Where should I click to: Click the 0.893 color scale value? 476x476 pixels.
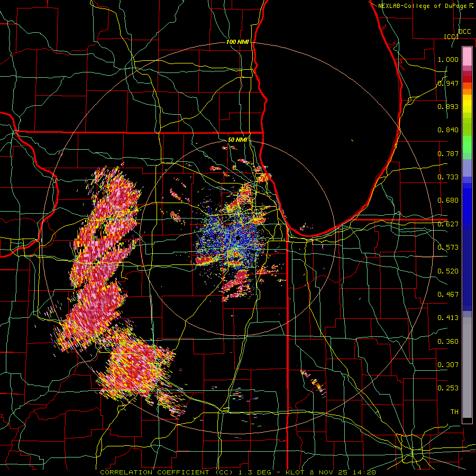click(x=448, y=106)
